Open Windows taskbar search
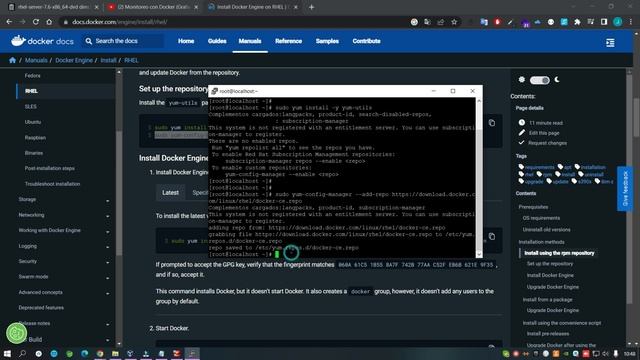The height and width of the screenshot is (360, 640). point(22,353)
